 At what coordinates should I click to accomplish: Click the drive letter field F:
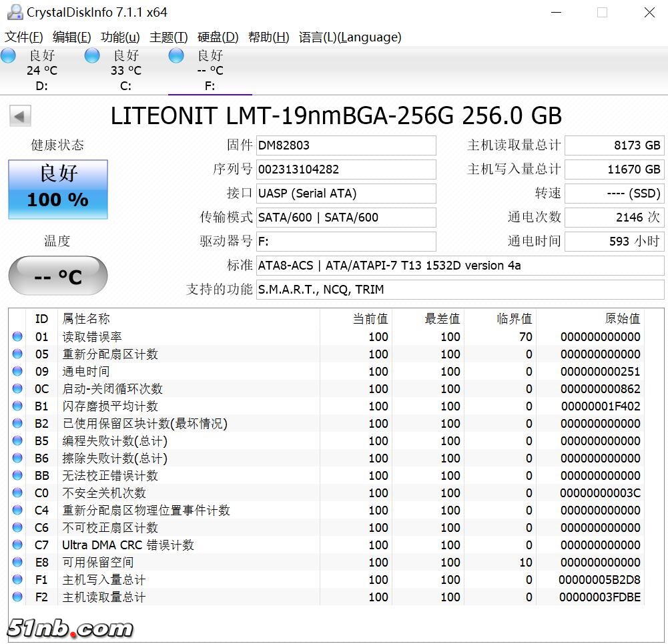(x=346, y=242)
